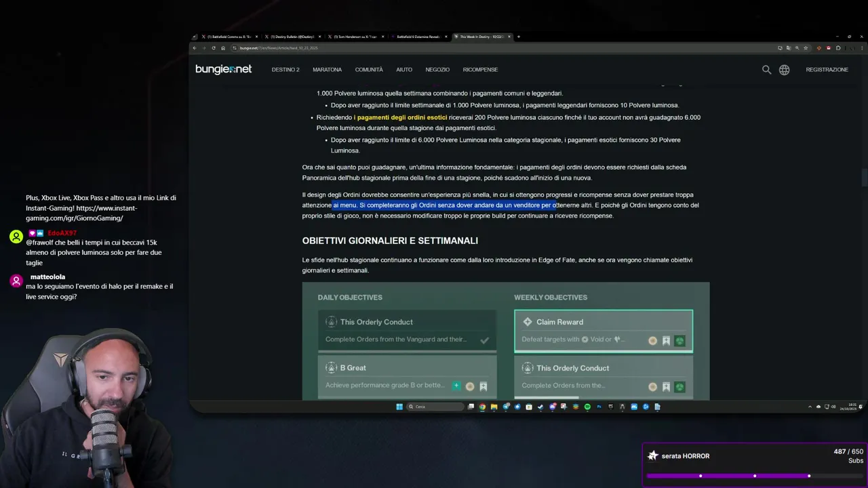Click the volume icon in system tray
This screenshot has height=488, width=868.
click(835, 407)
